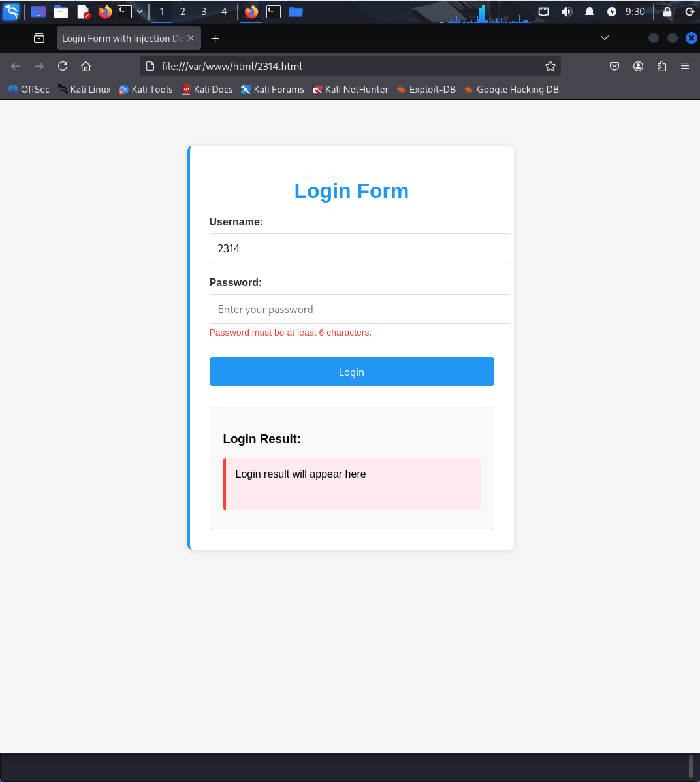Click the Login Form heading
Image resolution: width=700 pixels, height=782 pixels.
point(351,191)
